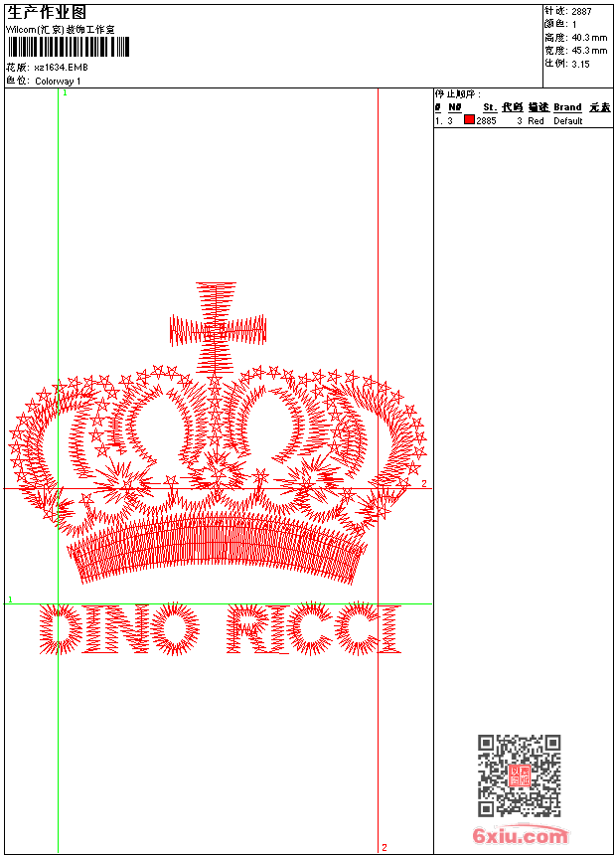
Task: Click the 'DINO RICCI' stitched lettering
Action: [x=220, y=628]
